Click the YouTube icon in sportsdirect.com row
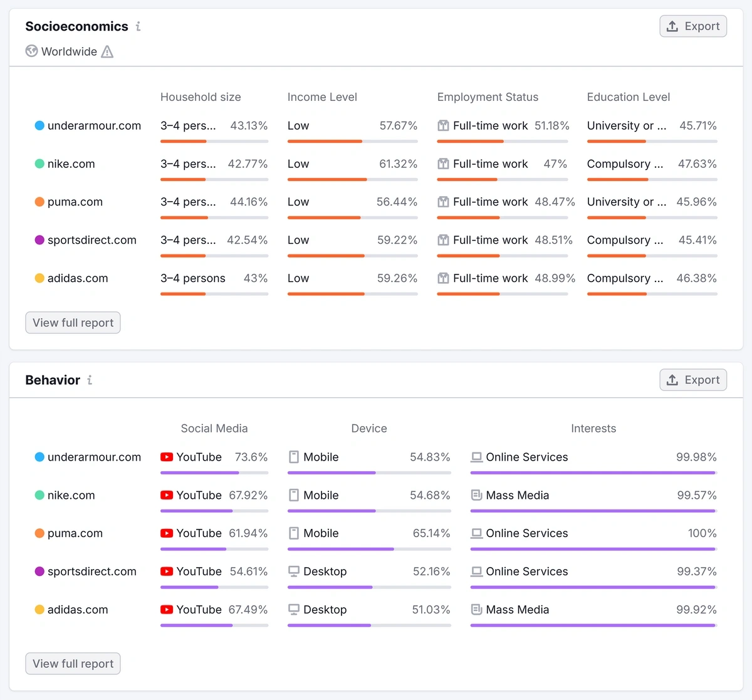The image size is (752, 700). tap(167, 572)
